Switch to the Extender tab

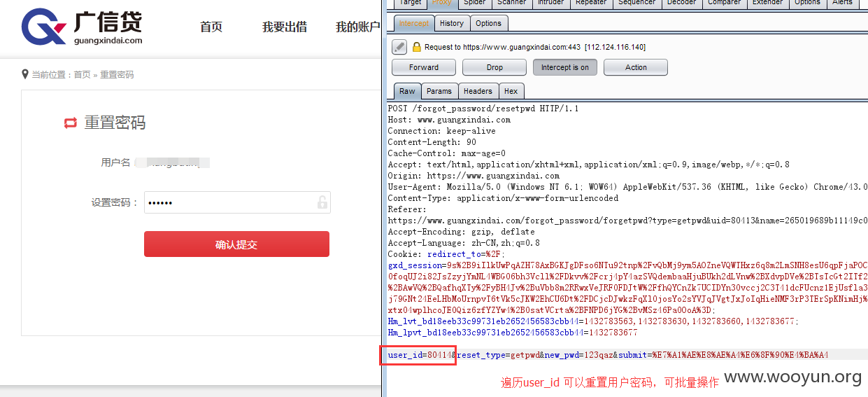point(767,3)
